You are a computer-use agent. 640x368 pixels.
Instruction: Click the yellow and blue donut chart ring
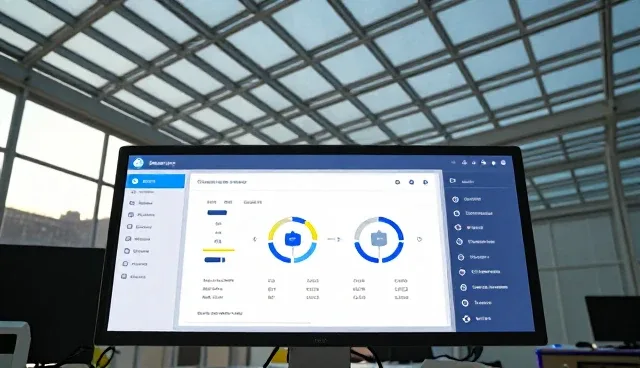pos(293,239)
